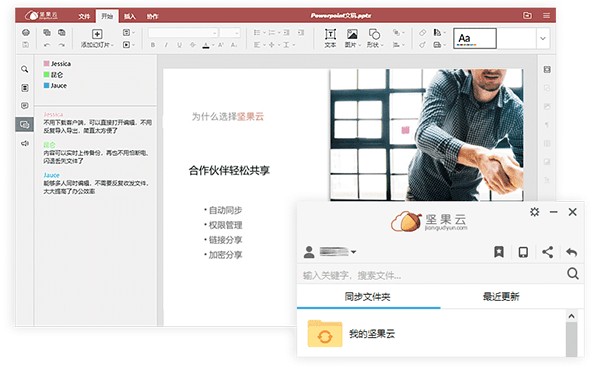Toggle the chat panel in left sidebar
600x379 pixels.
(25, 124)
